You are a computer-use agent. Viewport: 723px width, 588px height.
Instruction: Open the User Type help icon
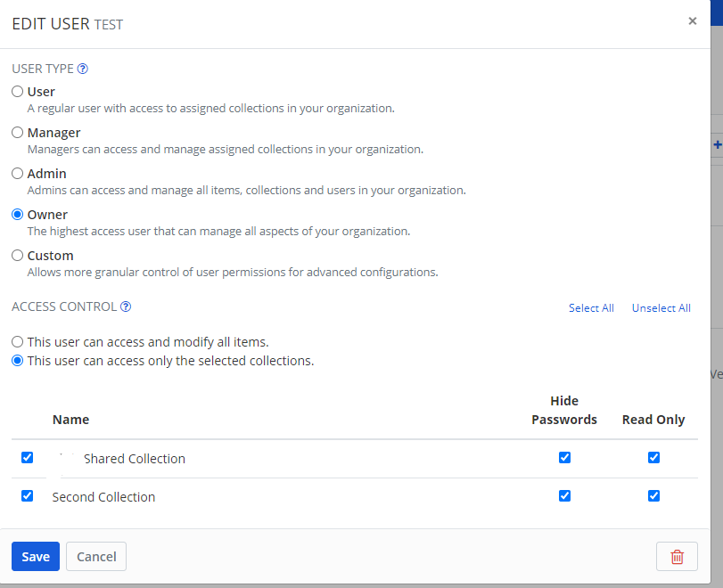[83, 69]
